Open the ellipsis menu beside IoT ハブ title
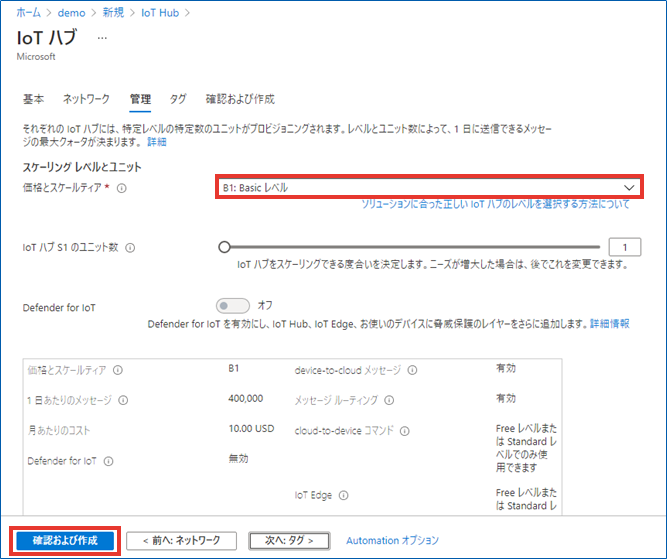 pos(102,38)
